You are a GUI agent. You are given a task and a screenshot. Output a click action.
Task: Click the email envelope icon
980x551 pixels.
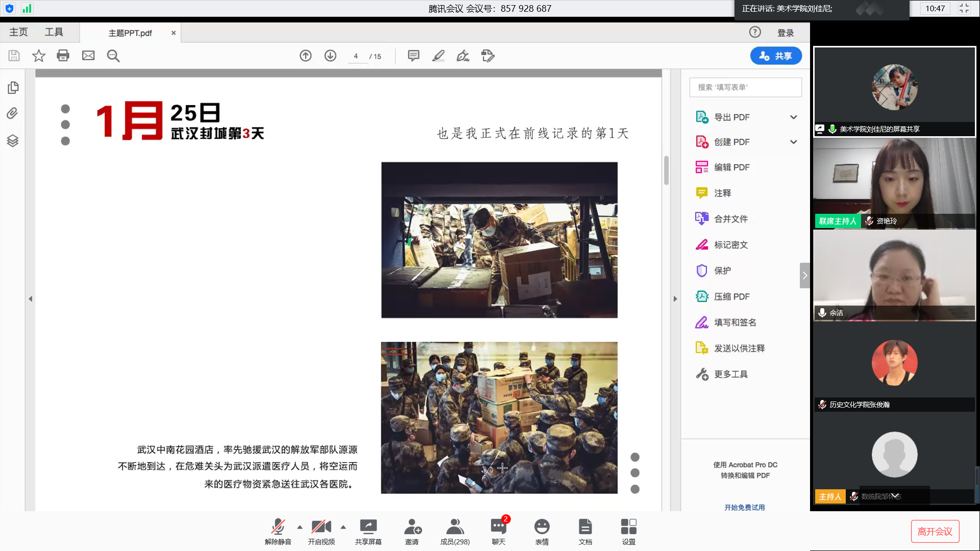click(88, 56)
